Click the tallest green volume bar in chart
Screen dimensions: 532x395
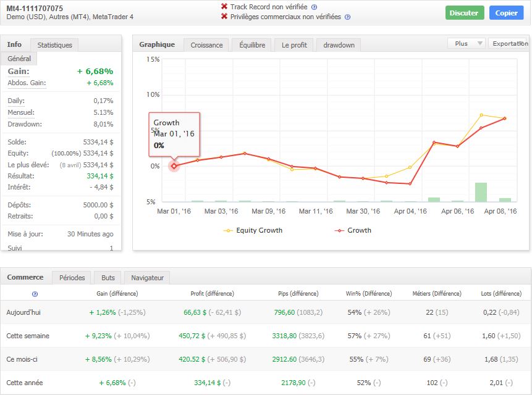(x=481, y=192)
